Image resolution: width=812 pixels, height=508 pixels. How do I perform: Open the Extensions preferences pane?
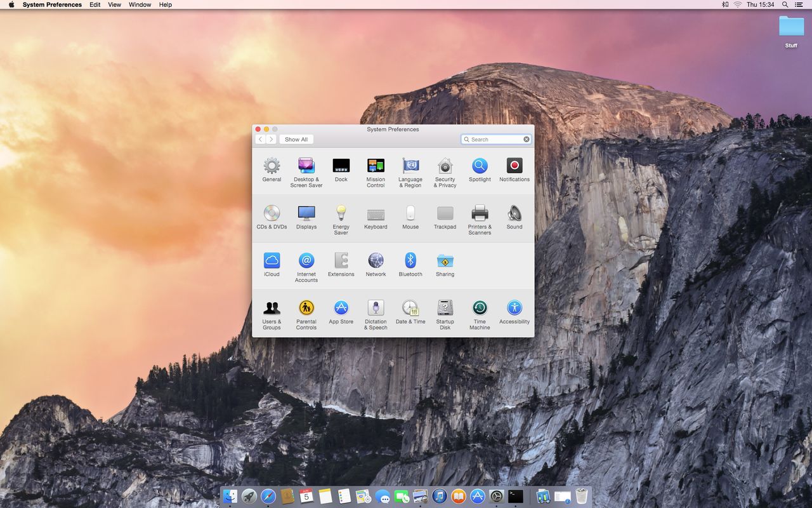pyautogui.click(x=341, y=265)
